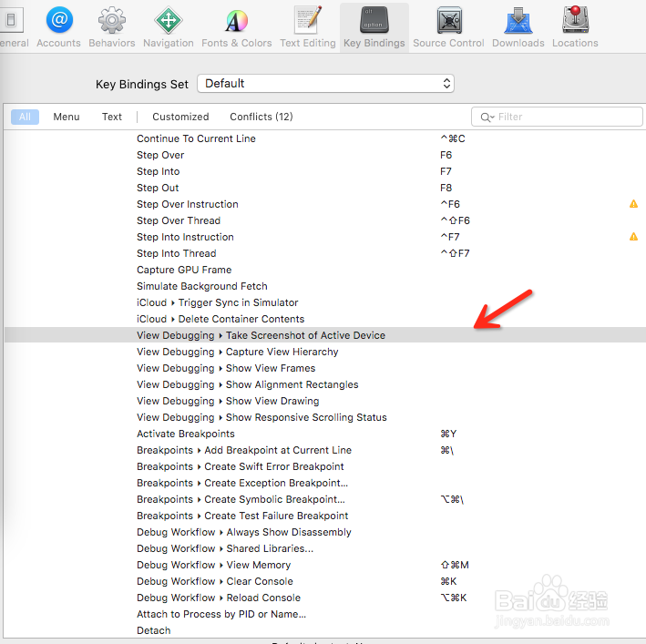The image size is (646, 644).
Task: Select the Simulate Background Fetch row
Action: [x=324, y=286]
